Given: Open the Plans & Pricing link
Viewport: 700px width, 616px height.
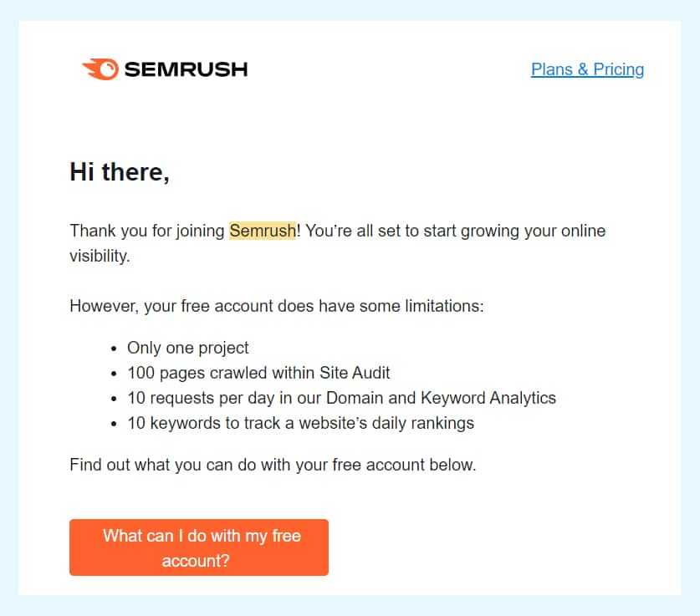Looking at the screenshot, I should pos(587,69).
